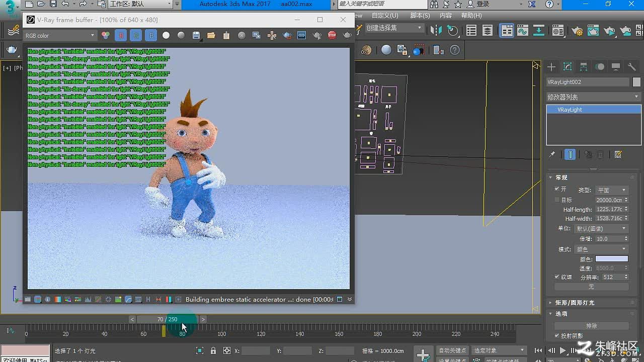This screenshot has height=362, width=644.
Task: Toggle the 开 (on) checkbox
Action: (x=557, y=189)
